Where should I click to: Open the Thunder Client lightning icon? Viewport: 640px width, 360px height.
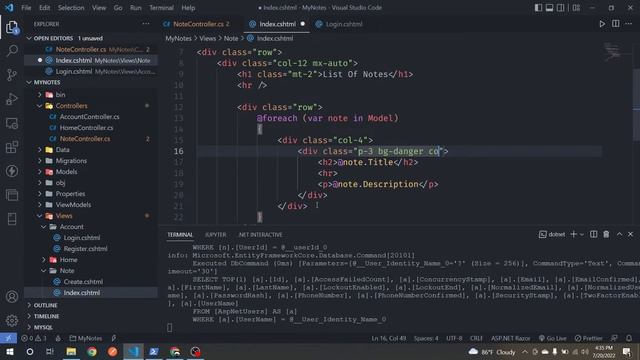[12, 171]
